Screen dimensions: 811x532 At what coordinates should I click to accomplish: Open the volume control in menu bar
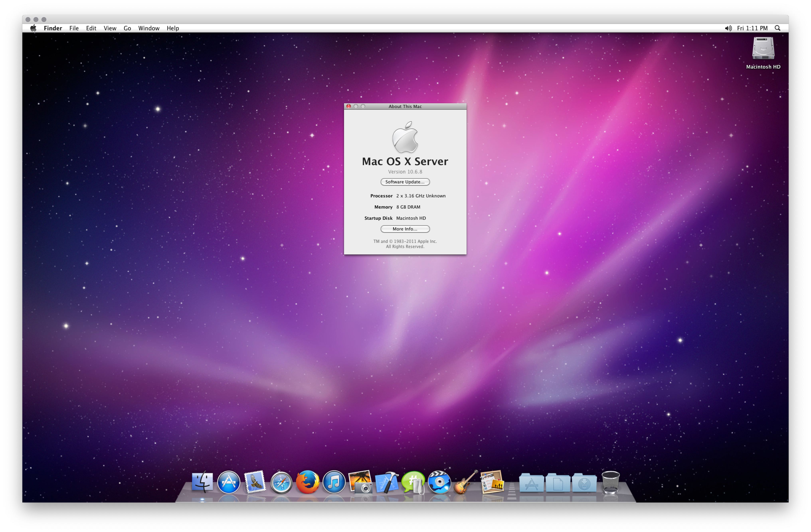coord(728,28)
